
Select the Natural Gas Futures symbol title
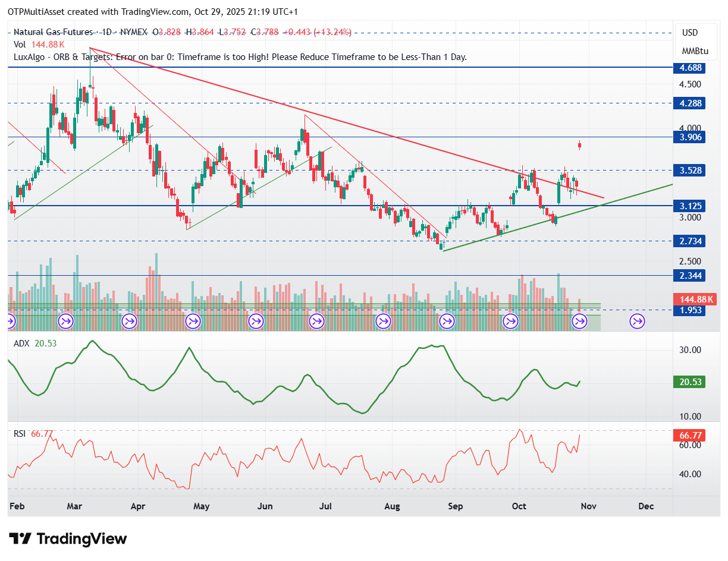pos(54,32)
